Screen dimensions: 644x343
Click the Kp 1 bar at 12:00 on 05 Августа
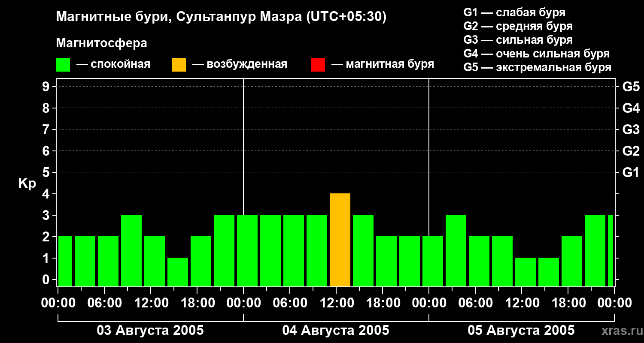[x=526, y=272]
